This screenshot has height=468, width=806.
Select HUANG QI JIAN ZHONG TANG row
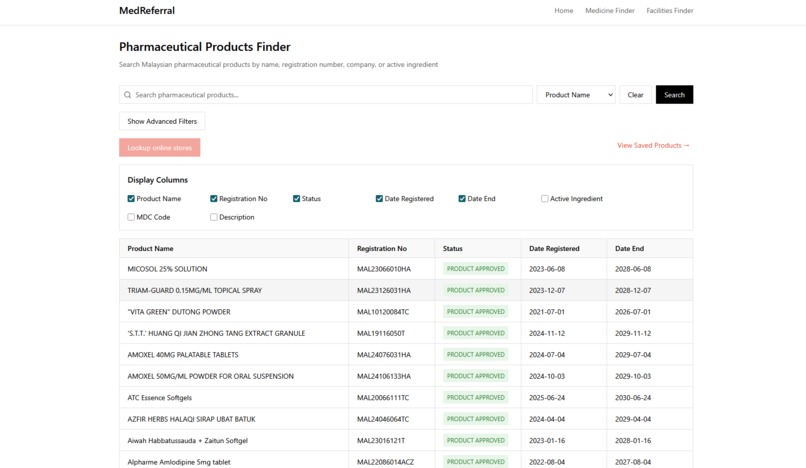406,333
